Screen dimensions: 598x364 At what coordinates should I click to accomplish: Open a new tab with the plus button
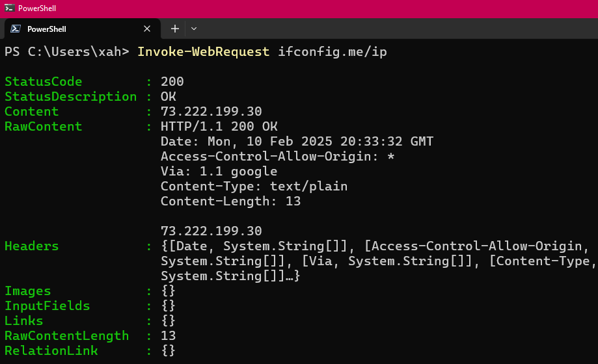pos(174,29)
